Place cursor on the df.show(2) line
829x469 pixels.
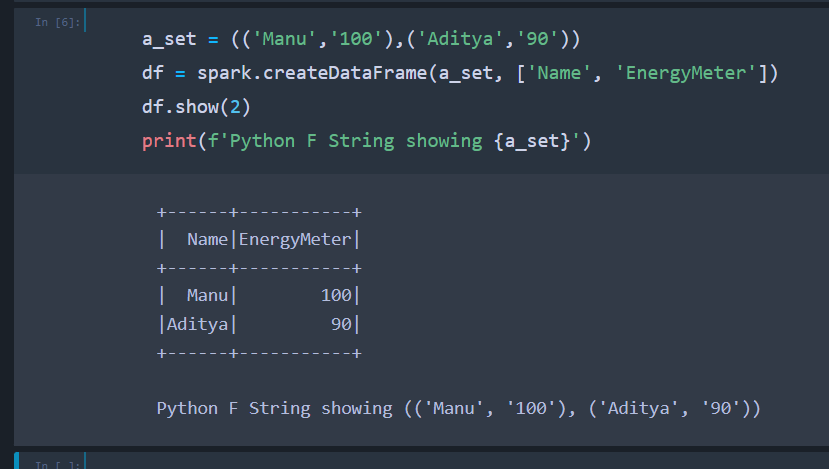pyautogui.click(x=196, y=107)
